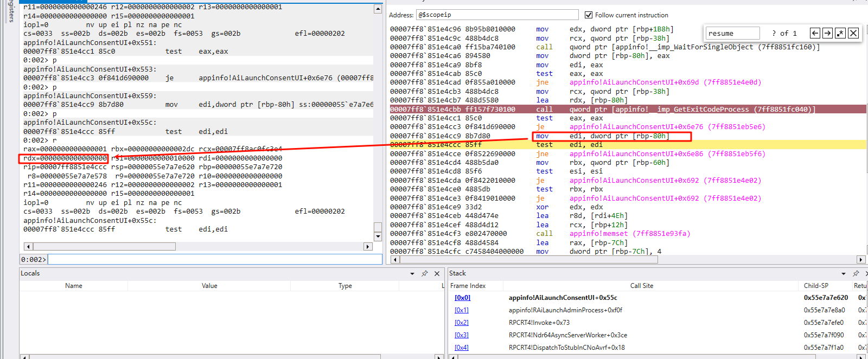Sort Locals by Type column
This screenshot has height=359, width=868.
point(345,286)
